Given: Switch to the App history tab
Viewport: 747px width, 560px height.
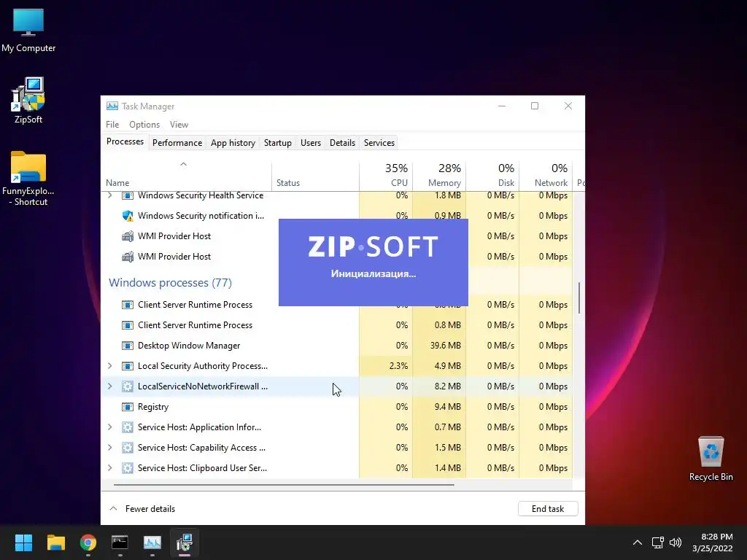Looking at the screenshot, I should [x=233, y=143].
